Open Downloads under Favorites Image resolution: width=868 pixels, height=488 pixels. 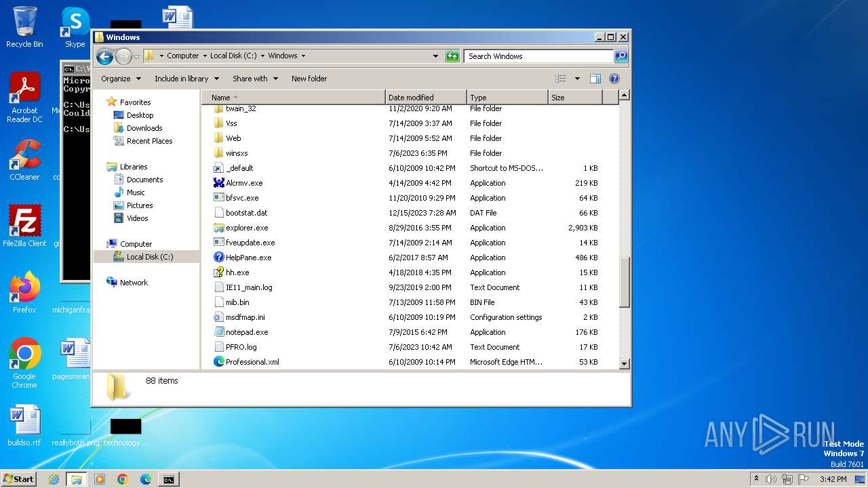144,128
